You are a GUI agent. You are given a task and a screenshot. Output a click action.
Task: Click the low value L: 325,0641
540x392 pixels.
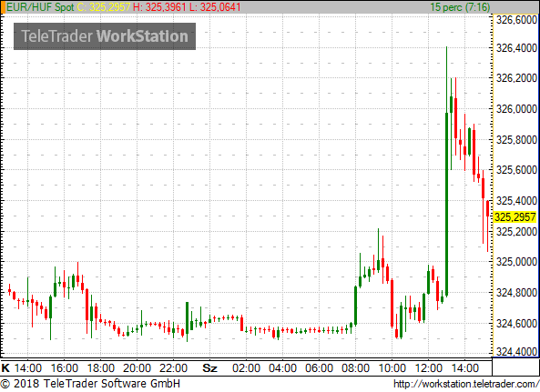coord(215,7)
